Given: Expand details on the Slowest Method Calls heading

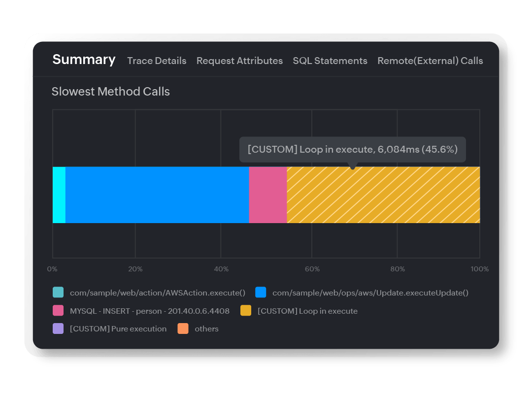Looking at the screenshot, I should (x=111, y=92).
